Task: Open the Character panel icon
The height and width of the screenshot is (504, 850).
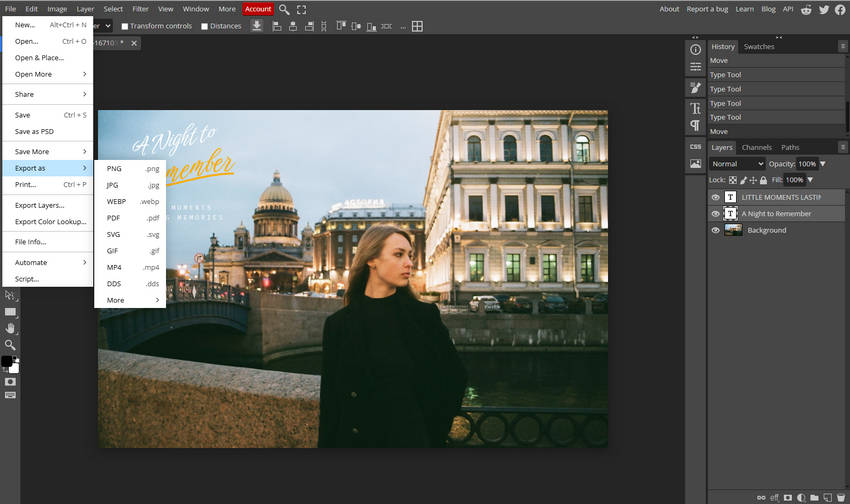Action: (696, 108)
